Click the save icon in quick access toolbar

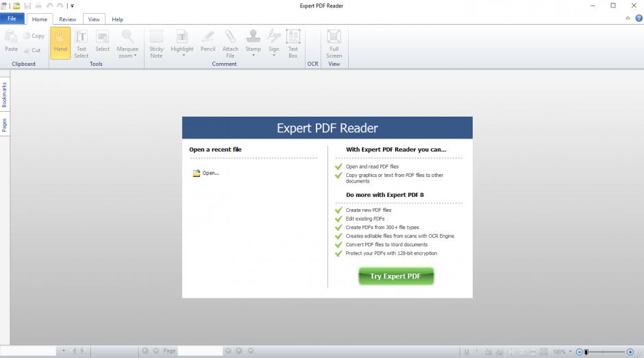click(x=27, y=5)
